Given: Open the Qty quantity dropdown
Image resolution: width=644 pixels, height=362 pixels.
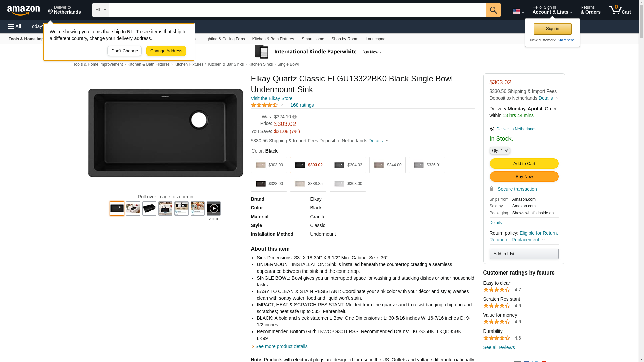Looking at the screenshot, I should pyautogui.click(x=499, y=151).
